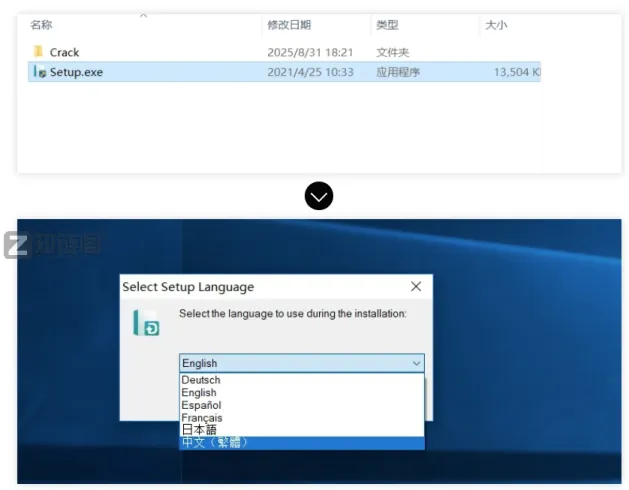
Task: Choose Deutsch from the language list
Action: click(x=302, y=380)
